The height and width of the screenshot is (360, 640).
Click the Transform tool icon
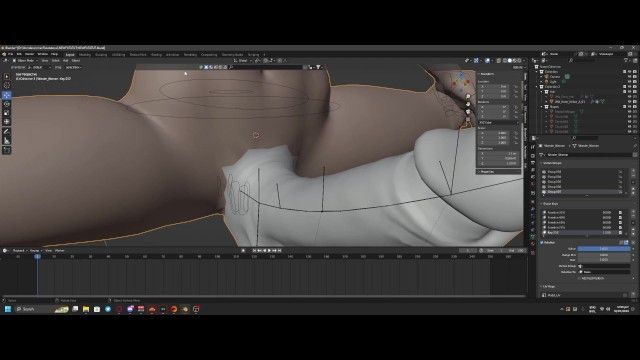(x=7, y=122)
